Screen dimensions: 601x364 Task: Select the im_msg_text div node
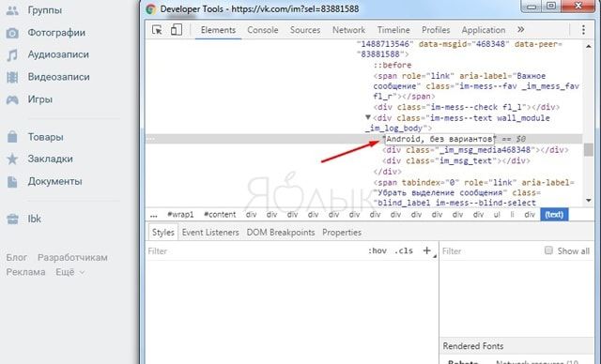[456, 161]
